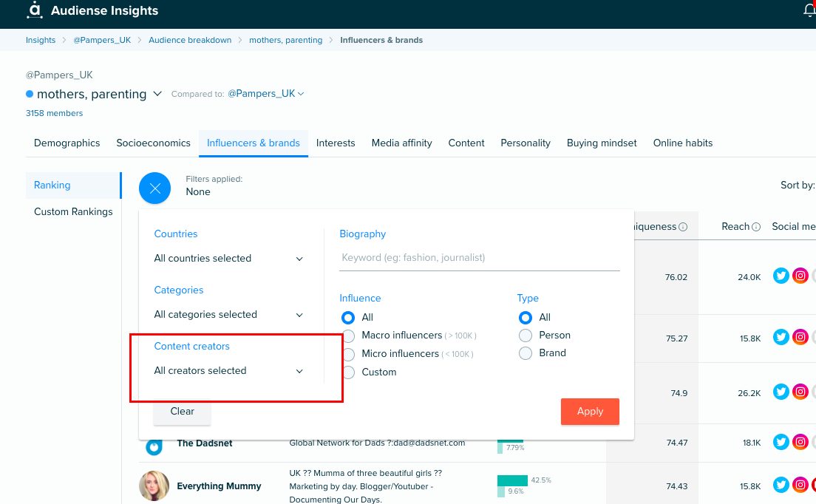Open the Online habits tab

pyautogui.click(x=683, y=143)
